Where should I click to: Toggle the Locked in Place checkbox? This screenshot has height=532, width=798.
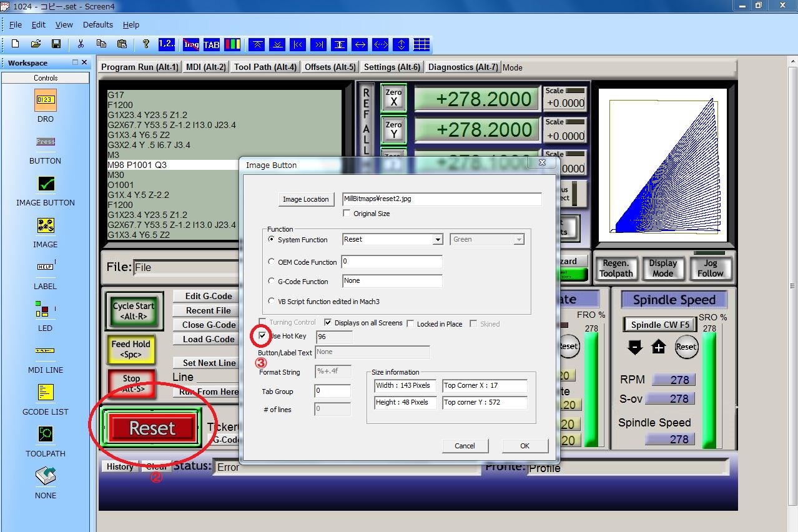410,323
